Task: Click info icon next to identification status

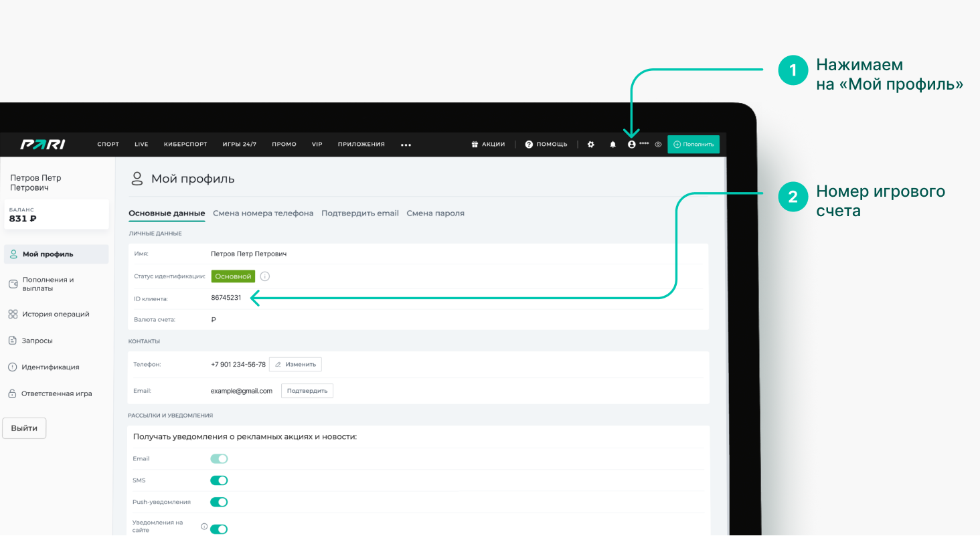Action: tap(264, 276)
